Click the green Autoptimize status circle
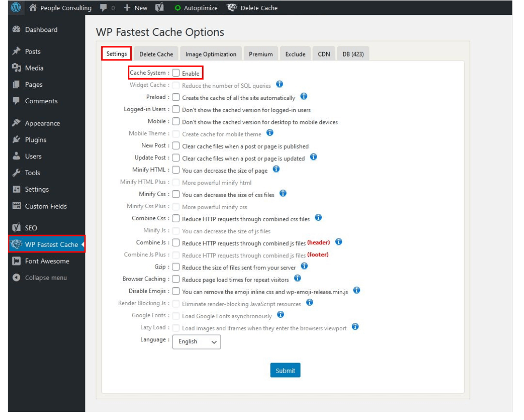Image resolution: width=524 pixels, height=420 pixels. [x=178, y=8]
